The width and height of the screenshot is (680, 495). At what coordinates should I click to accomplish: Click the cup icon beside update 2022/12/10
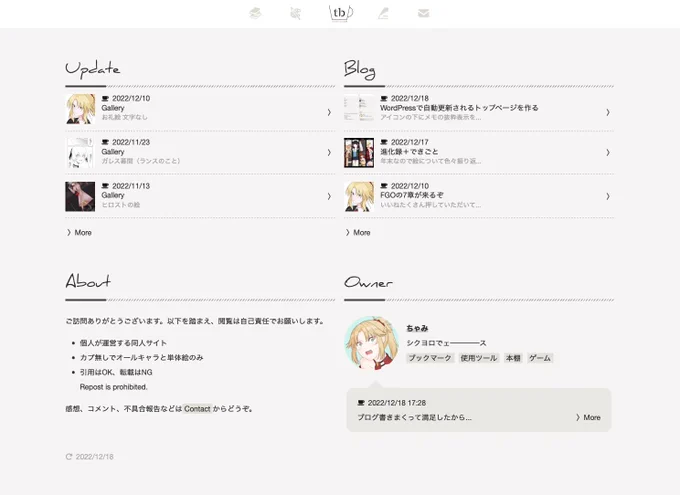click(x=105, y=98)
